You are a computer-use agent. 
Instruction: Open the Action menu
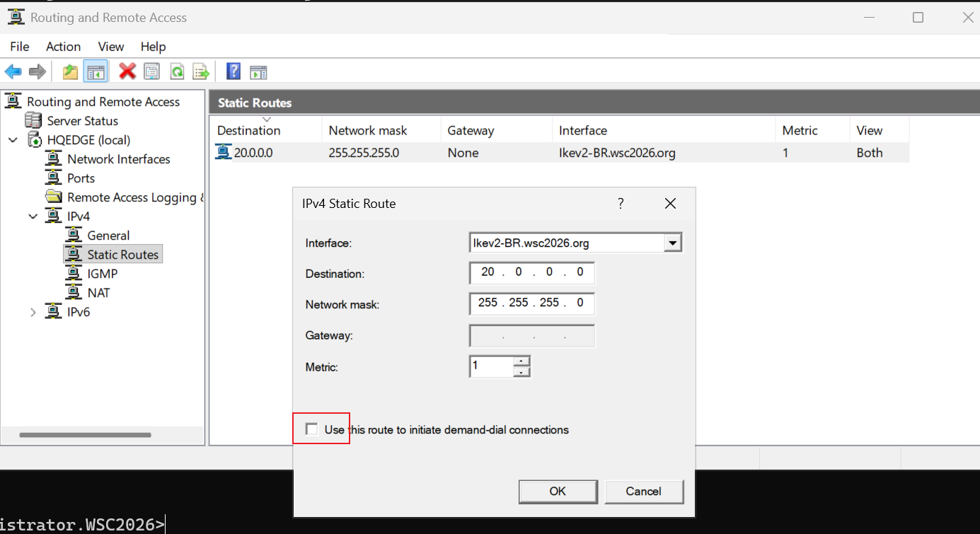pyautogui.click(x=63, y=47)
